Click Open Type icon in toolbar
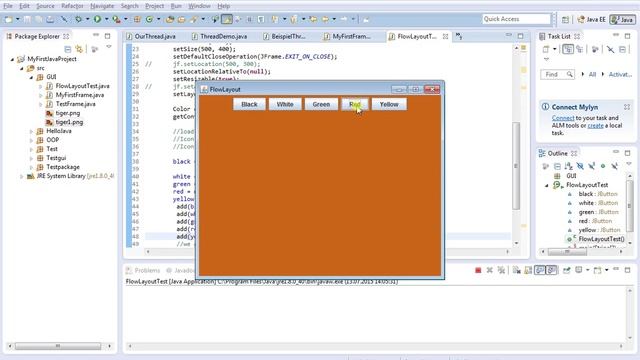This screenshot has height=360, width=640. coord(170,19)
